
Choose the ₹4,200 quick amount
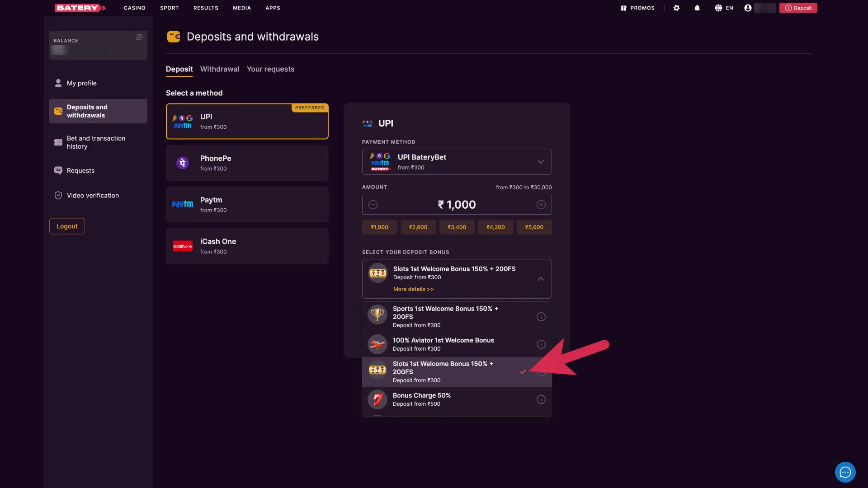coord(495,227)
